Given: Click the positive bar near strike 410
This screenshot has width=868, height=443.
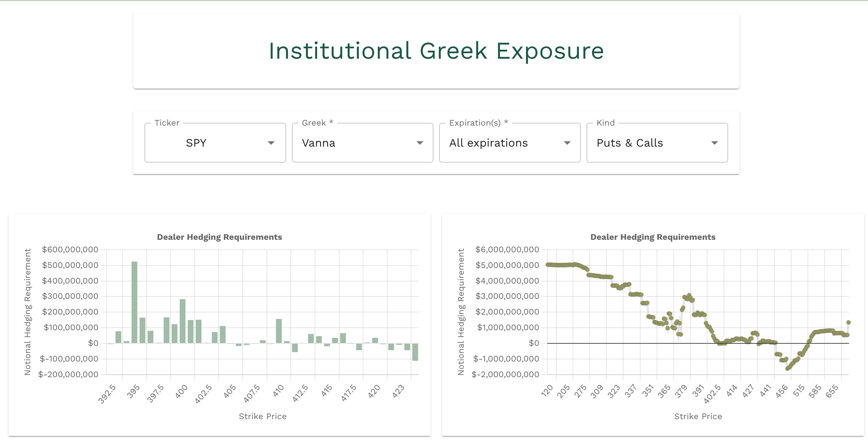Looking at the screenshot, I should point(279,331).
